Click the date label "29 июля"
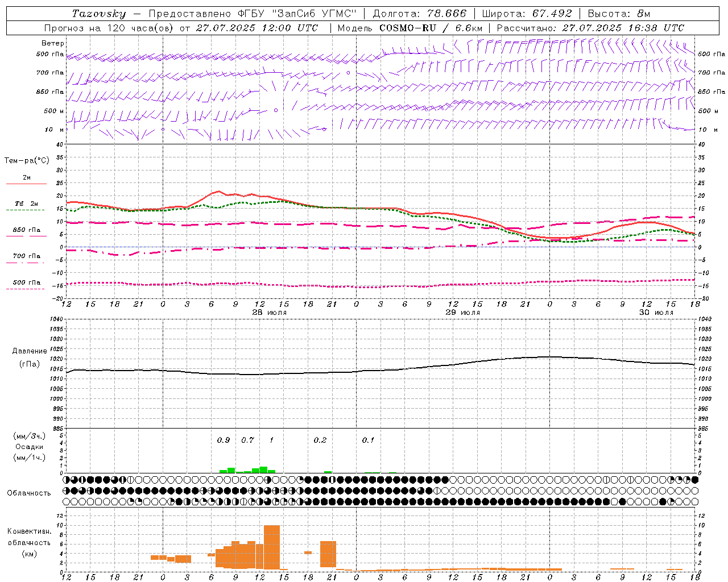728x582 pixels. [462, 313]
